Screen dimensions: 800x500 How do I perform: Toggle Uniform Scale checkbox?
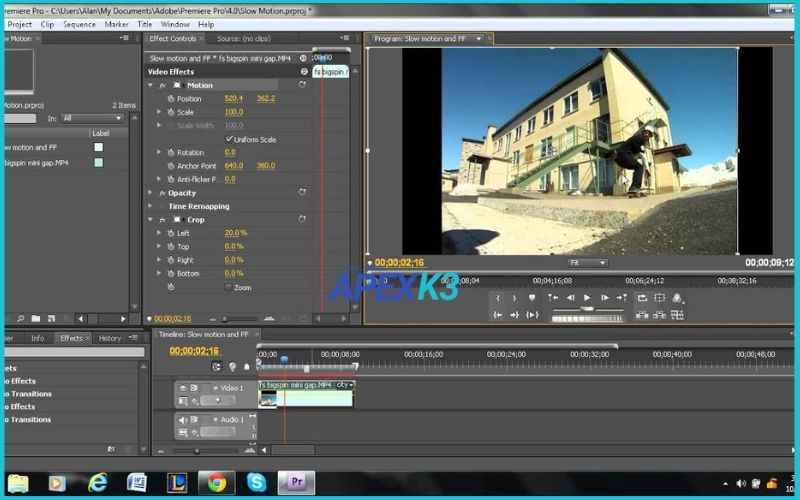tap(229, 139)
